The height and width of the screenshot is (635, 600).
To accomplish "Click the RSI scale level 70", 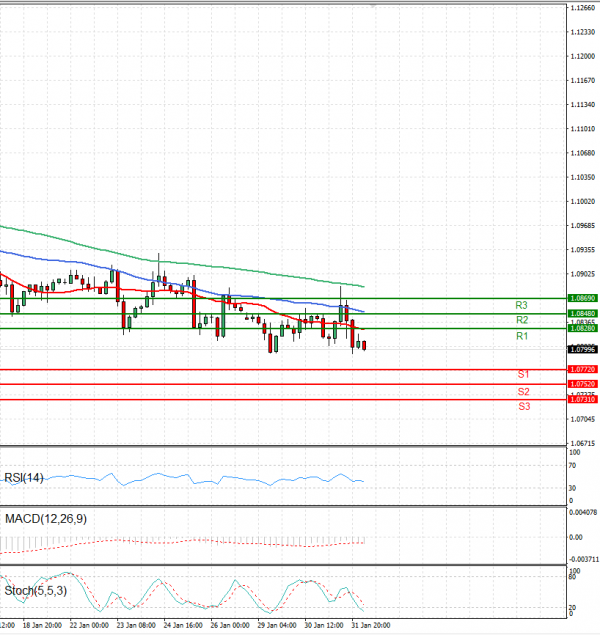I will tap(572, 466).
